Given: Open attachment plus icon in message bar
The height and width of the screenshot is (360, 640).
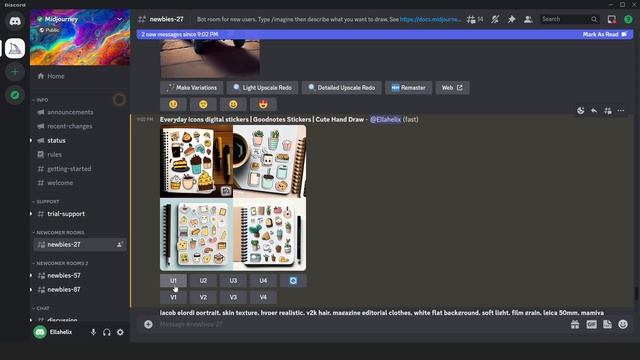Looking at the screenshot, I should pos(148,324).
